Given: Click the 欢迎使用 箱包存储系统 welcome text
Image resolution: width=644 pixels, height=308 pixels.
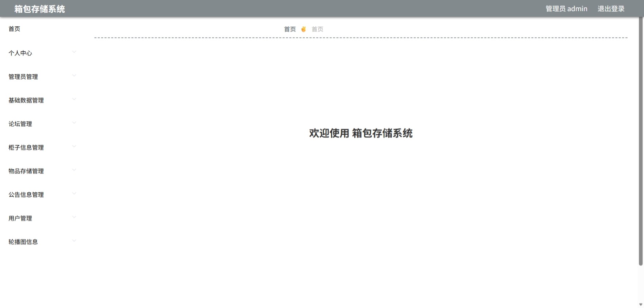Looking at the screenshot, I should [x=361, y=133].
